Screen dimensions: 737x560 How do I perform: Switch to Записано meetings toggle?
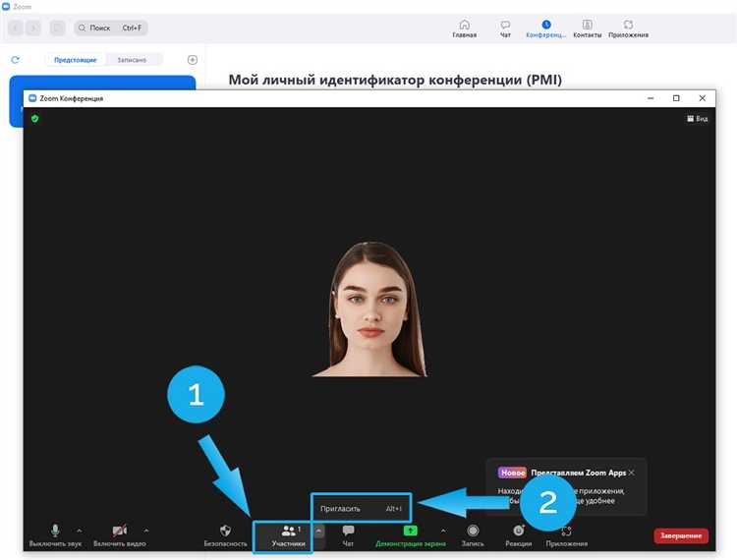tap(132, 60)
